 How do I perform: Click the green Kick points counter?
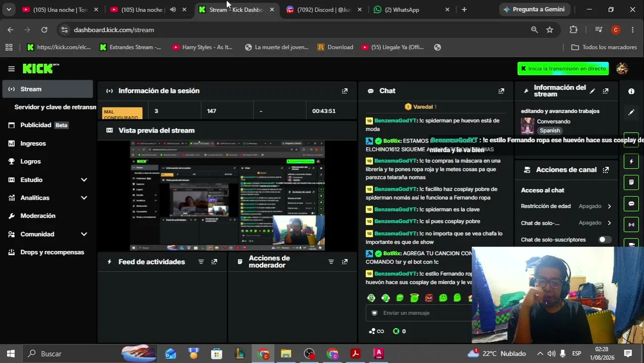tap(399, 331)
